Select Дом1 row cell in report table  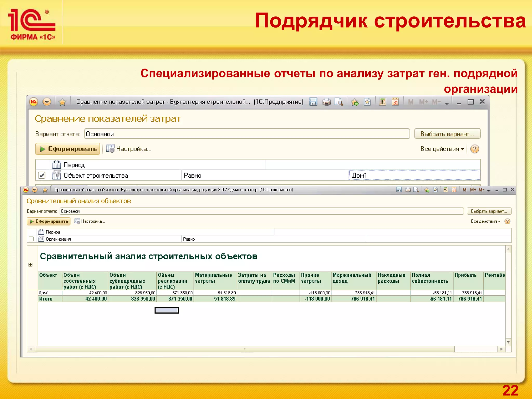[x=50, y=293]
